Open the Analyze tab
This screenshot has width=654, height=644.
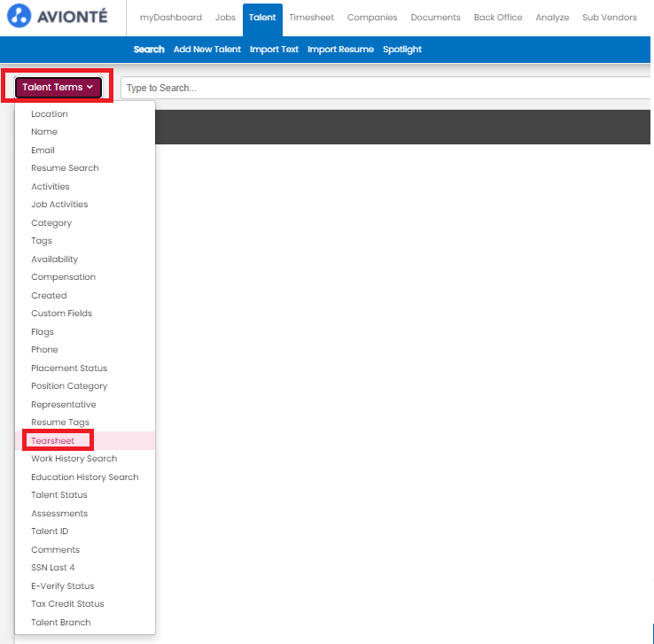pos(552,18)
